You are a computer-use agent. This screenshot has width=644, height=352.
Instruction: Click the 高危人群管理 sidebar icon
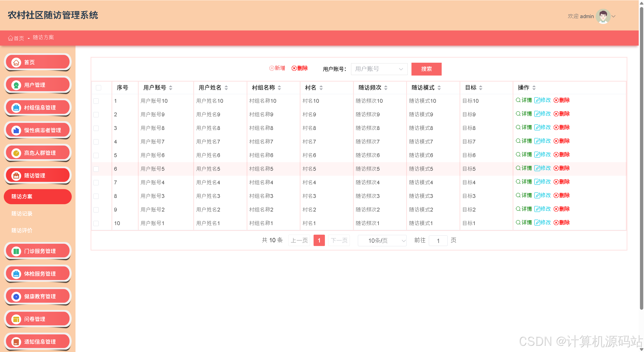click(16, 153)
